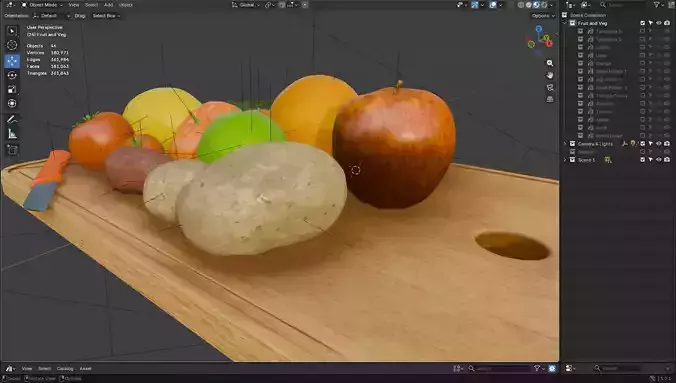Open the overlays dropdown arrow
The image size is (676, 383).
point(501,5)
